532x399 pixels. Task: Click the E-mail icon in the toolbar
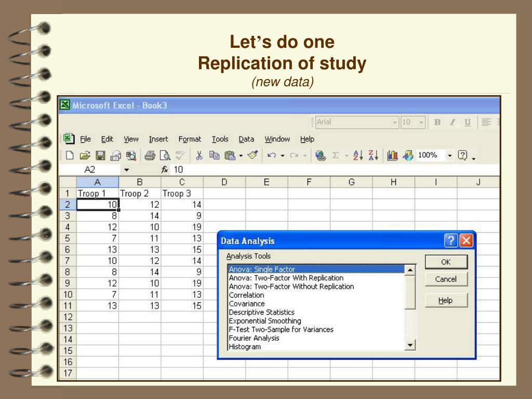[116, 155]
